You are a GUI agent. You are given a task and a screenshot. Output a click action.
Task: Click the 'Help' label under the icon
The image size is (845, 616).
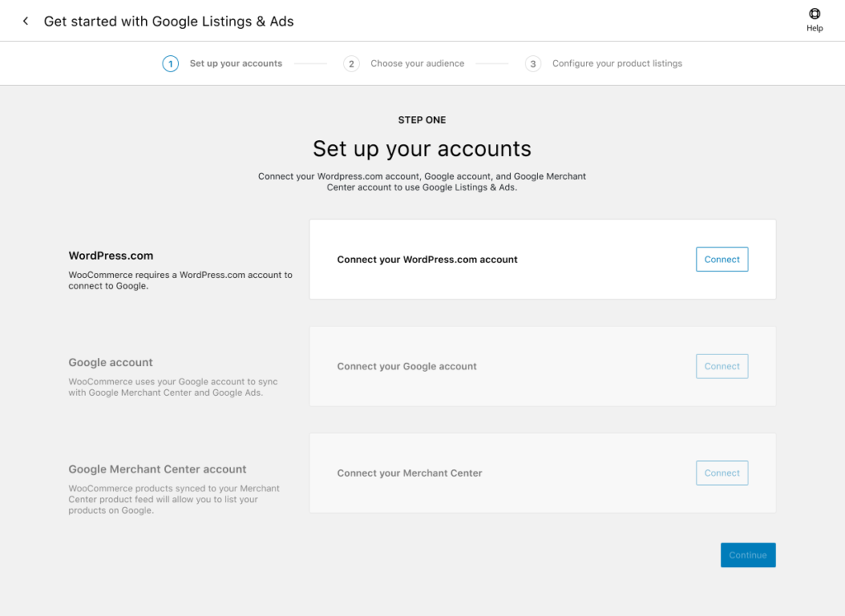pos(814,28)
